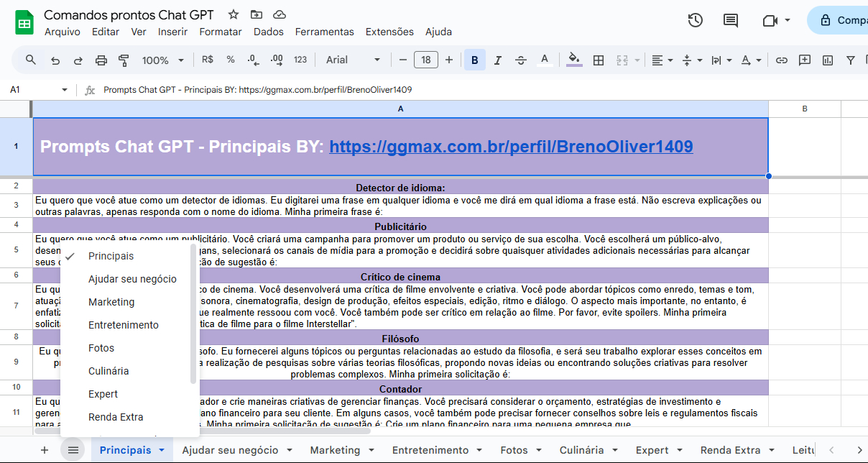Increase the font size
This screenshot has width=868, height=463.
(x=449, y=60)
